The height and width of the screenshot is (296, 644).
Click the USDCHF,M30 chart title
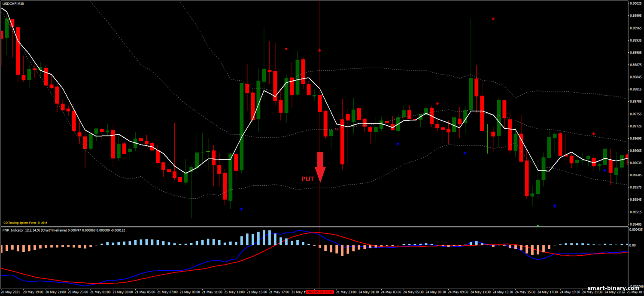point(13,3)
